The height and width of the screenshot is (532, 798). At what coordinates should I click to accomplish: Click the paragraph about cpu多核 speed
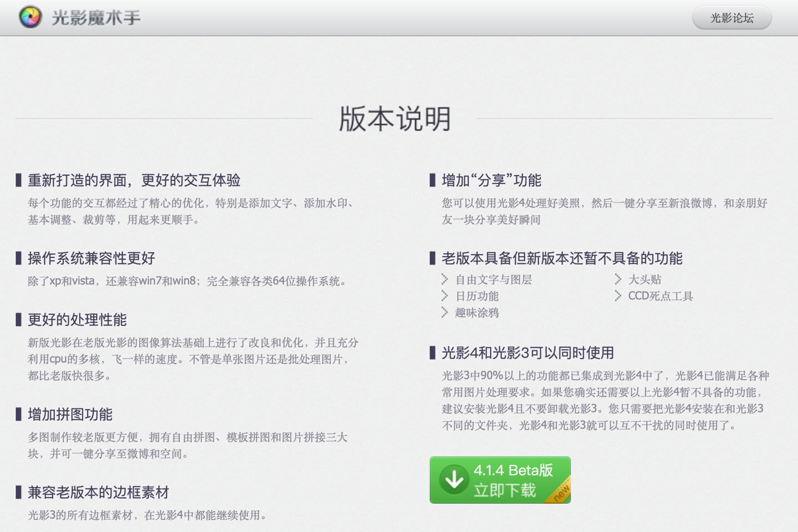click(193, 359)
